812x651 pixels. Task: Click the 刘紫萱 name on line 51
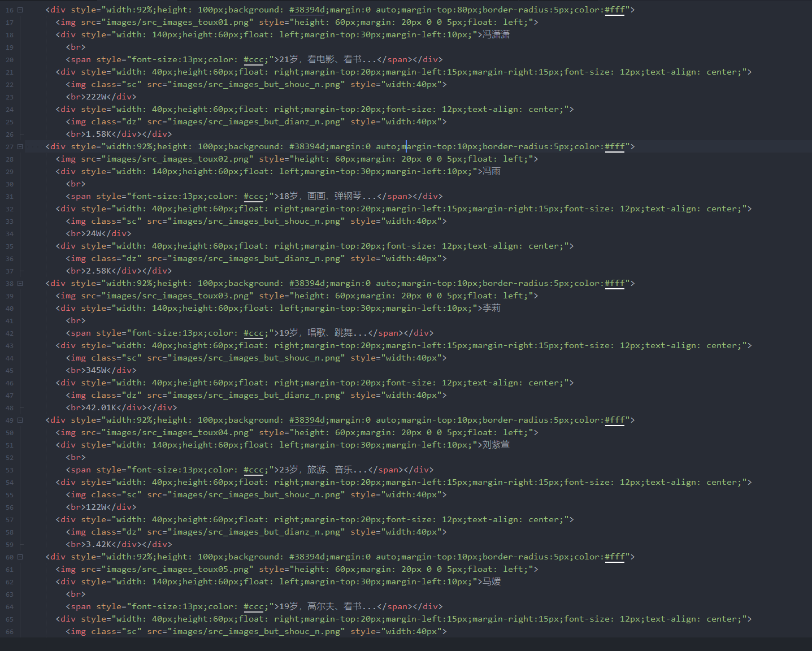pyautogui.click(x=496, y=445)
